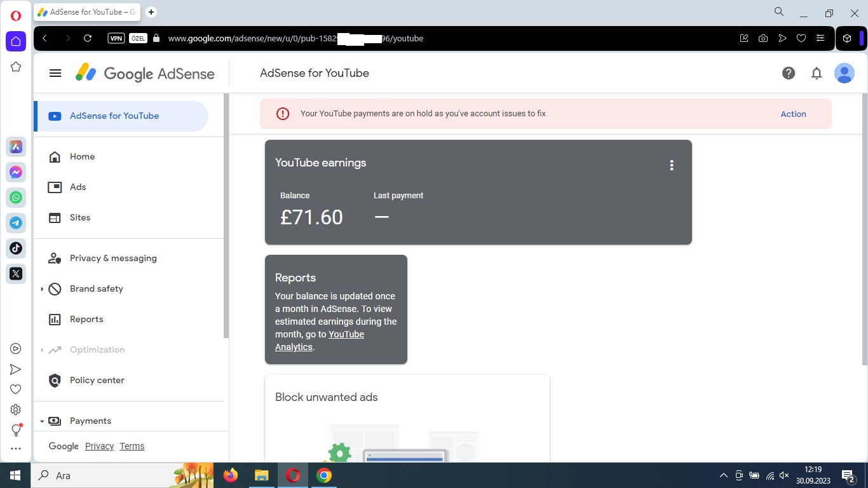Open the Easy Setup sliders icon
The height and width of the screenshot is (488, 868).
(x=820, y=38)
